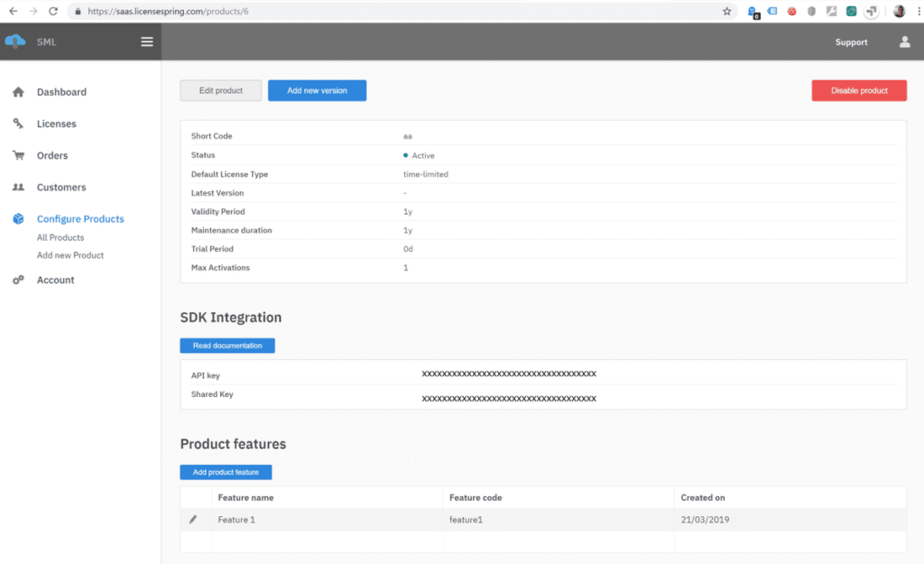
Task: Open the Support link in header
Action: pyautogui.click(x=851, y=42)
